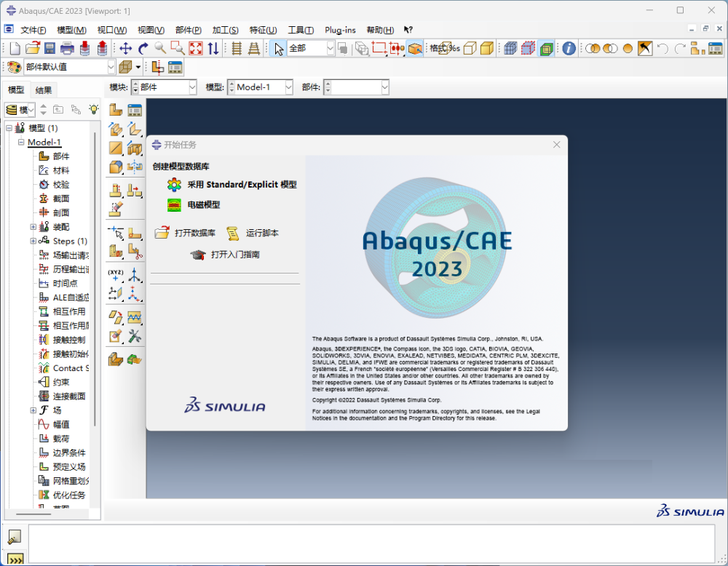Collapse the Model-1 tree node

(21, 142)
